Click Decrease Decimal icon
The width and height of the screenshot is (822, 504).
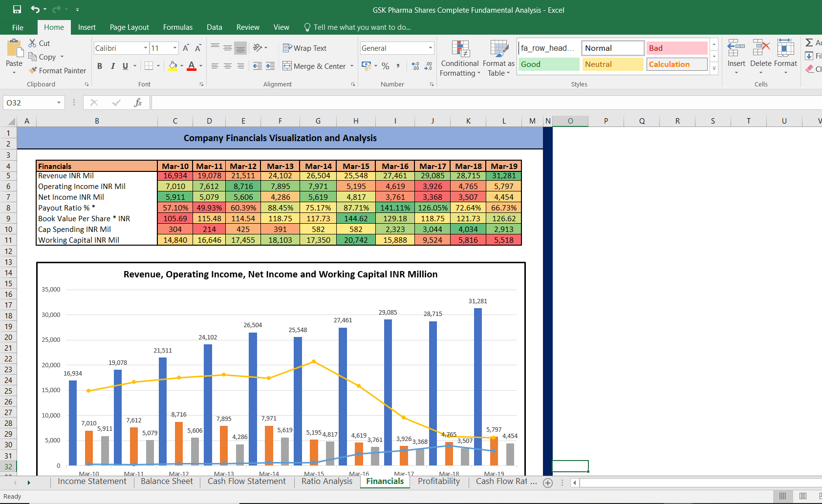pyautogui.click(x=428, y=66)
